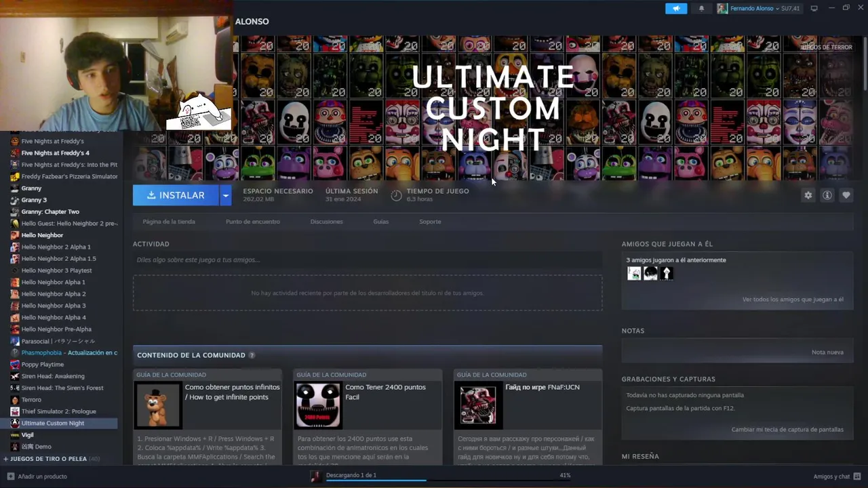Viewport: 868px width, 488px height.
Task: Click the blue announcements megaphone icon
Action: [x=676, y=8]
